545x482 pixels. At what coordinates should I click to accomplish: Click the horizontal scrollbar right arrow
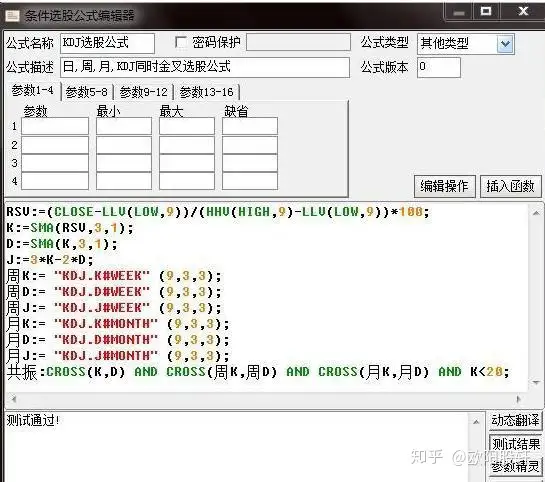[x=518, y=399]
